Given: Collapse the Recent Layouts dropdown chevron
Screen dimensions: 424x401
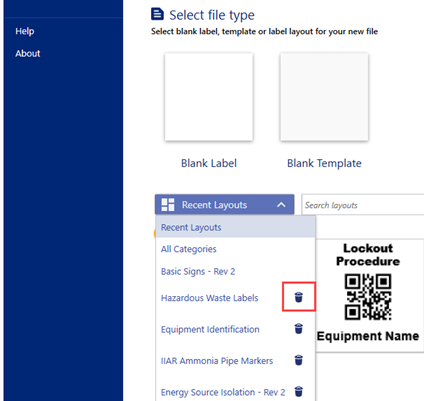Looking at the screenshot, I should pos(281,205).
